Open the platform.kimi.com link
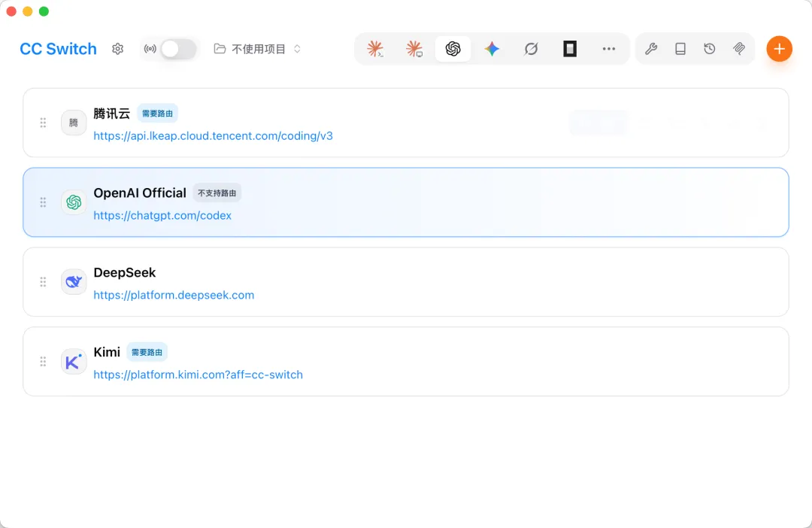The image size is (812, 528). point(198,375)
